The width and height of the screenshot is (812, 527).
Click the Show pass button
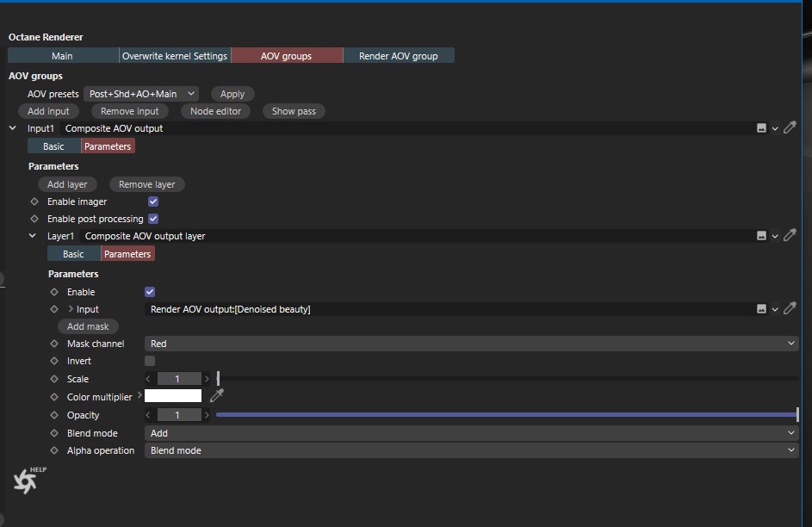(294, 111)
